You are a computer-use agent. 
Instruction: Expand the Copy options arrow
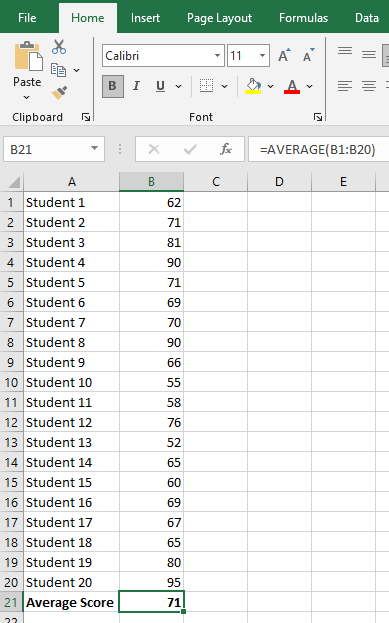pyautogui.click(x=77, y=70)
